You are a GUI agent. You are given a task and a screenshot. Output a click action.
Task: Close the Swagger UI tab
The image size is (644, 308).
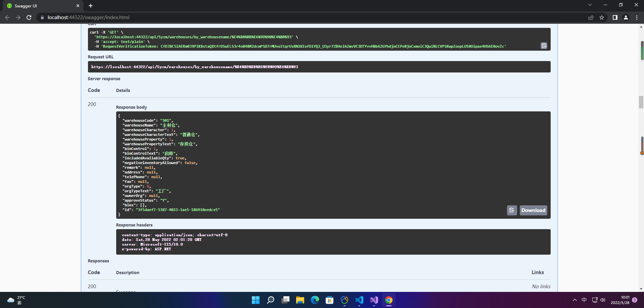click(x=78, y=6)
